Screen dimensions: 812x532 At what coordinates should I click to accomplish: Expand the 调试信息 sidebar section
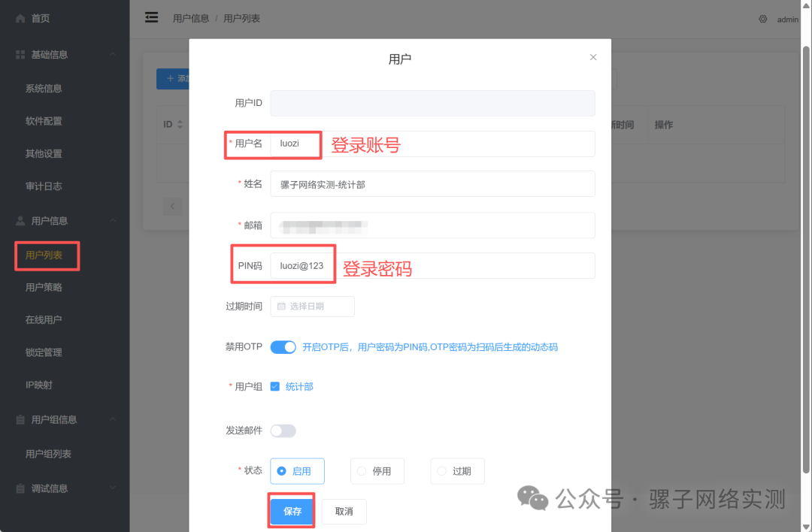pos(113,488)
